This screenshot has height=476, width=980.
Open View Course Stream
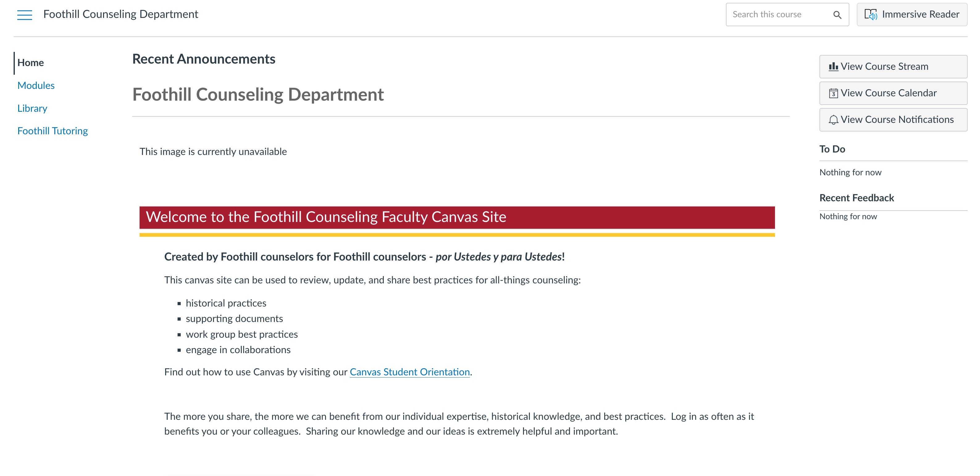893,67
